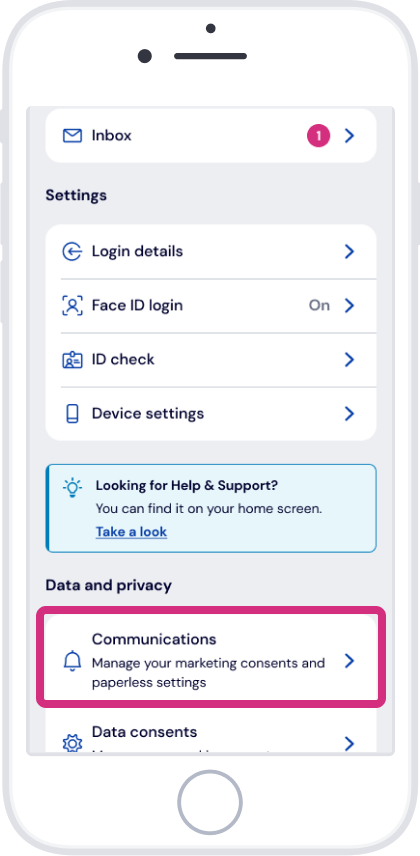The image size is (420, 856).
Task: Toggle Face ID login On status
Action: 320,305
